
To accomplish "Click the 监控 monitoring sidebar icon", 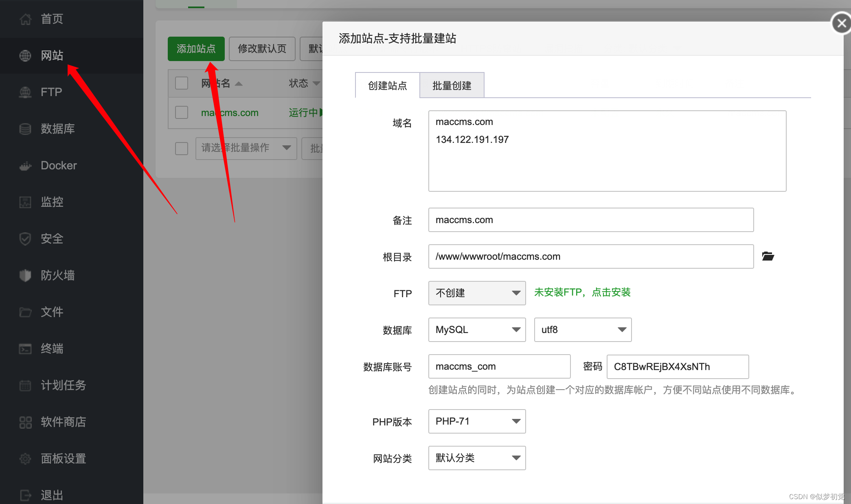I will [x=25, y=202].
